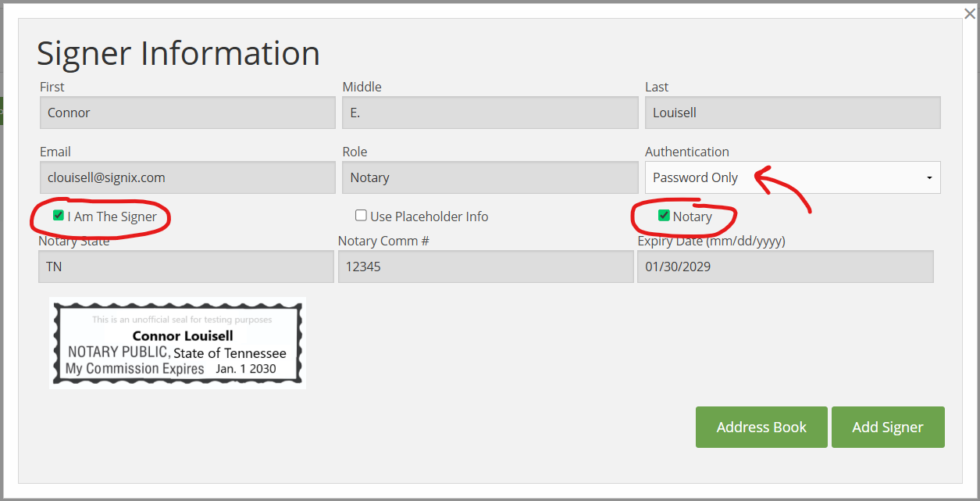This screenshot has height=501, width=980.
Task: Click the Role field showing Notary
Action: pos(490,177)
